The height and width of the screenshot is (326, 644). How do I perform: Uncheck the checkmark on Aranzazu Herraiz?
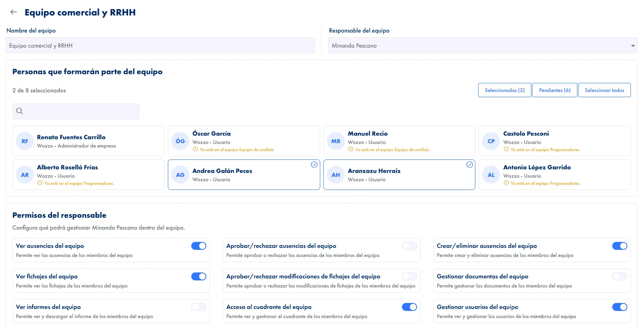[x=470, y=165]
